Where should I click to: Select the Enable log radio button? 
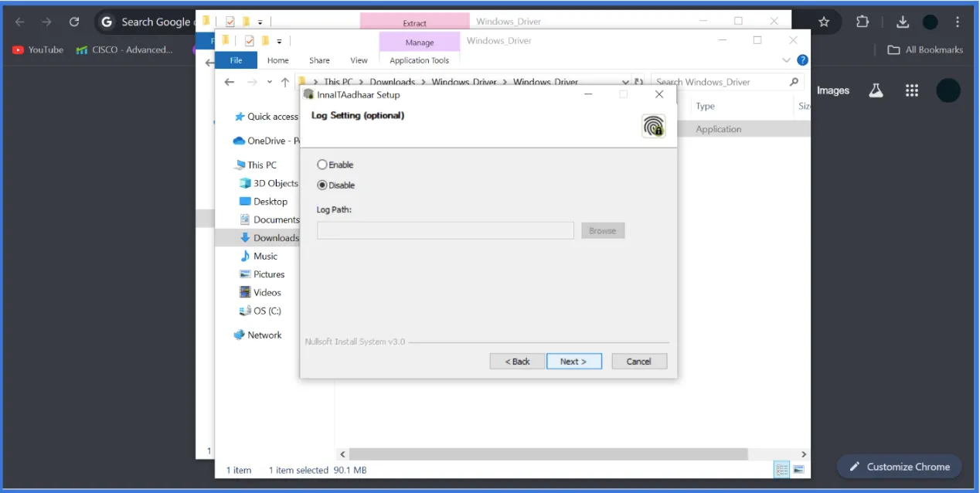[x=322, y=165]
